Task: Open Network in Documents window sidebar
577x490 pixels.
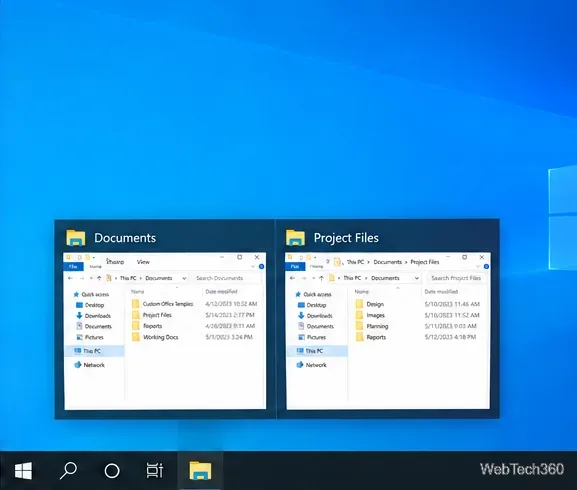Action: [89, 365]
